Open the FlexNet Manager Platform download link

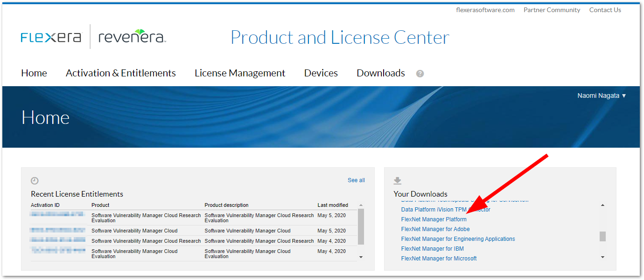(x=434, y=219)
